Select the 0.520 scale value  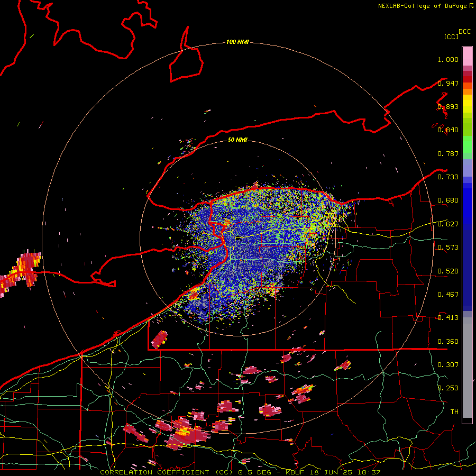(x=448, y=271)
